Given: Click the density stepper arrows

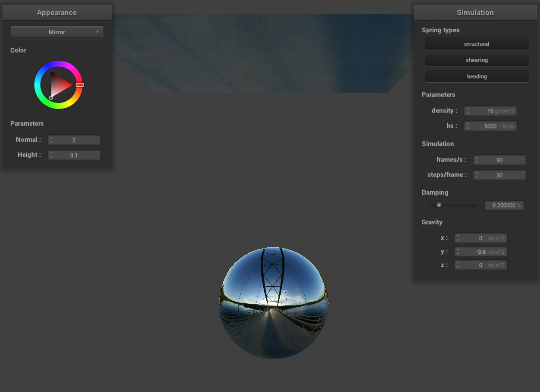Looking at the screenshot, I should (x=468, y=111).
